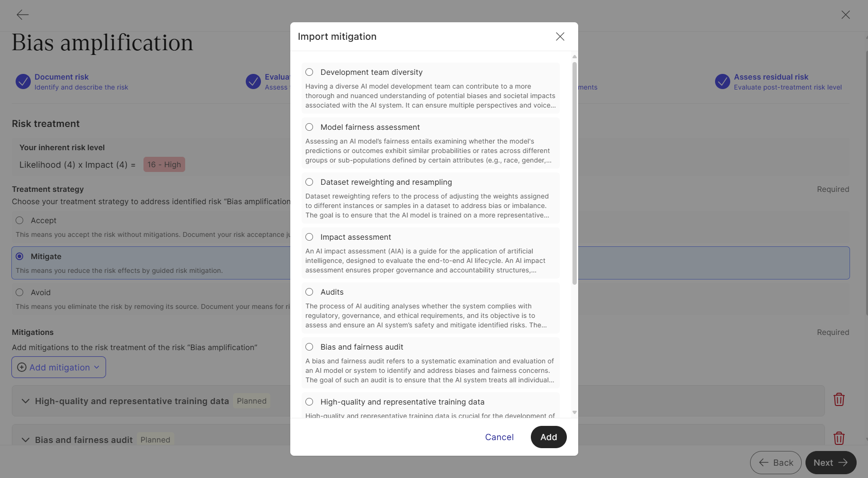Image resolution: width=868 pixels, height=478 pixels.
Task: Go to Assess residual risk step
Action: tap(771, 77)
